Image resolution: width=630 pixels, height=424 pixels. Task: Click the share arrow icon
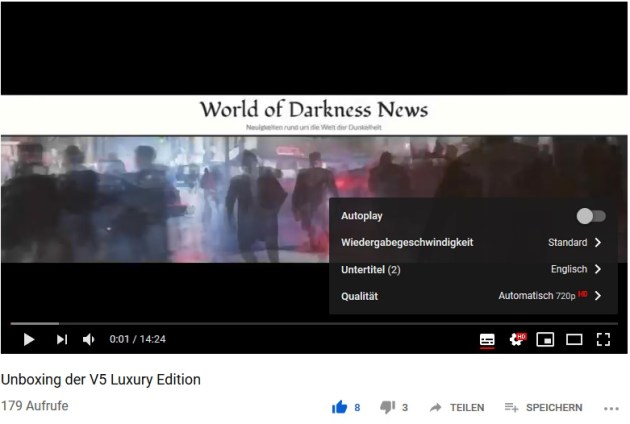pos(436,408)
